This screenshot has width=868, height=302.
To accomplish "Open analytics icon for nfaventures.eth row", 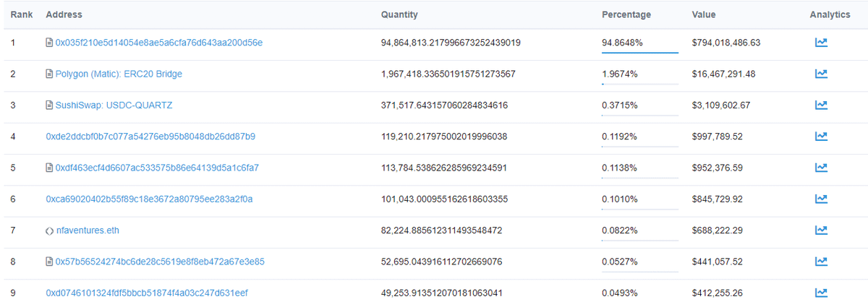I will pyautogui.click(x=820, y=230).
